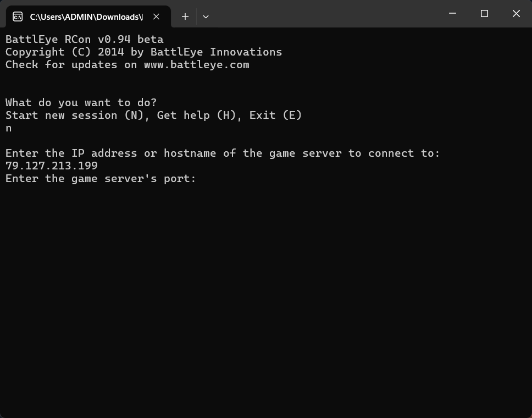Click the 'Enter the IP address or hostname' line

click(223, 153)
